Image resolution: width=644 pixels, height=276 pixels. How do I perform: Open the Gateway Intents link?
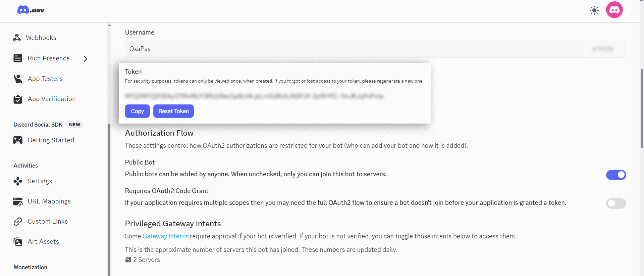tap(165, 236)
